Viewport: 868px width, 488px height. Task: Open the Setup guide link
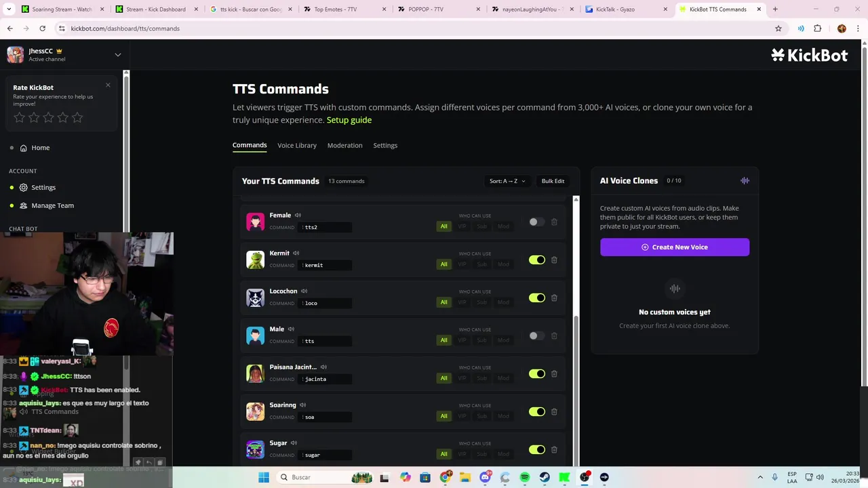349,120
